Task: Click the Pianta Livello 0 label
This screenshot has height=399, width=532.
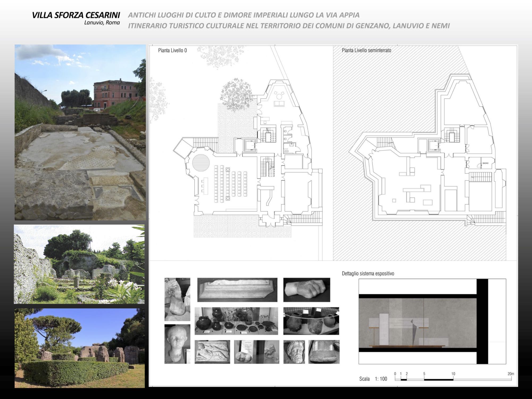Action: click(x=172, y=50)
